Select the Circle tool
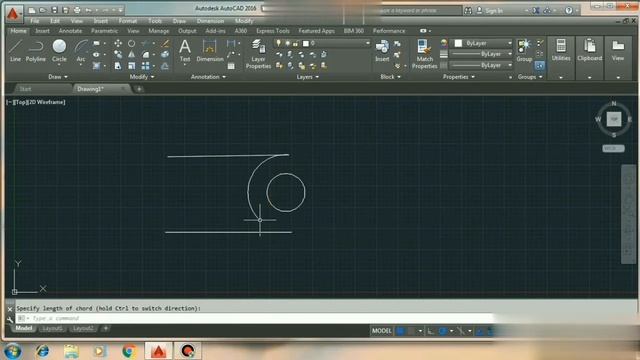Screen dimensions: 640x360 [59, 51]
